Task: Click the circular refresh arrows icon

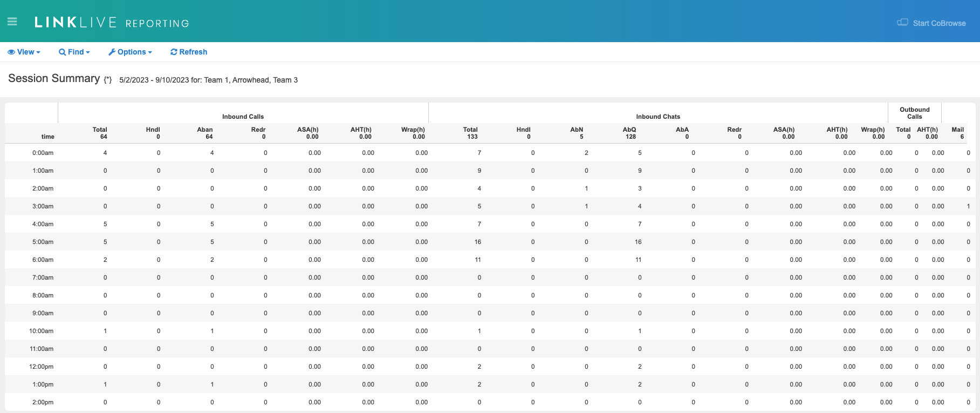Action: click(174, 52)
